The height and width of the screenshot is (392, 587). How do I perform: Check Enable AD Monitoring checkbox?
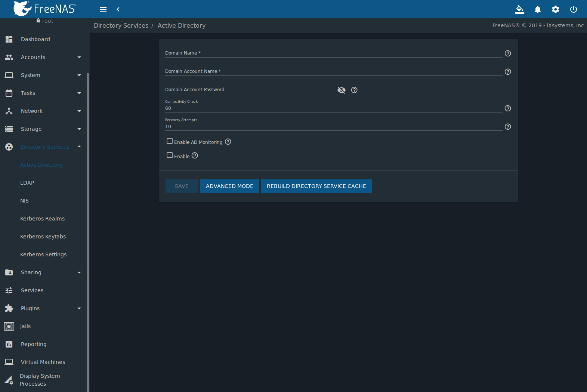click(x=170, y=141)
